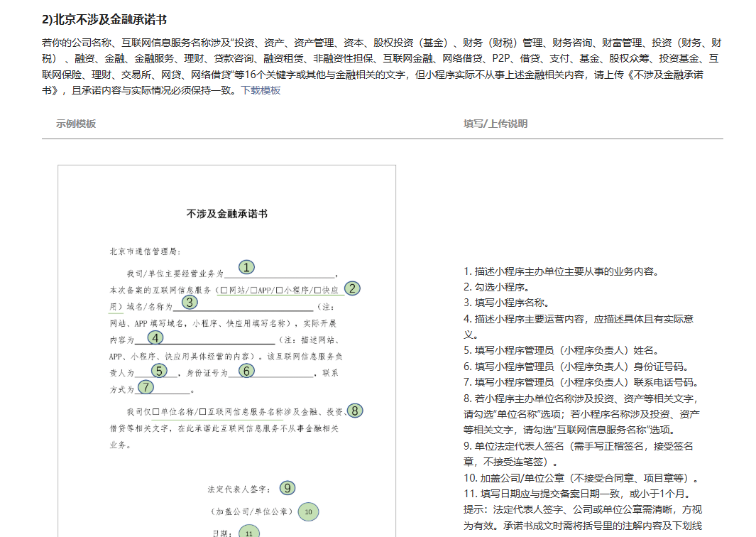The image size is (756, 537).
Task: Click the 提示 note about 签字公章清晰
Action: pyautogui.click(x=583, y=517)
